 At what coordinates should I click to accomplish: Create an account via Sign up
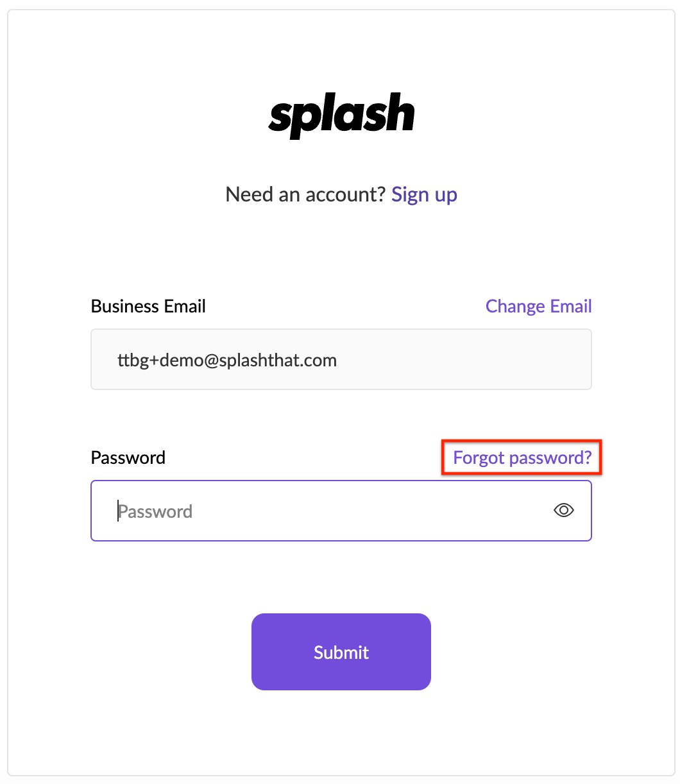tap(424, 194)
